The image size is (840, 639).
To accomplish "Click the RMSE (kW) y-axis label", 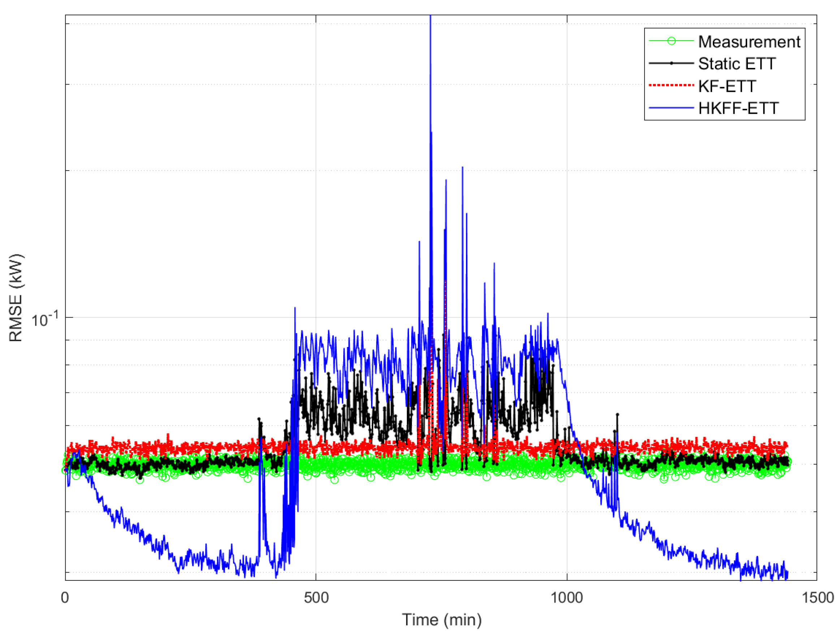I will (16, 298).
